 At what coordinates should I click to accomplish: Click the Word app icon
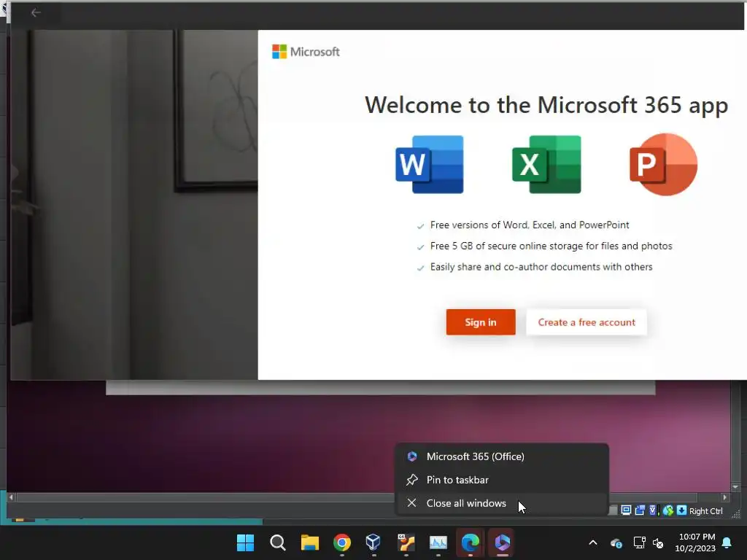(x=429, y=164)
